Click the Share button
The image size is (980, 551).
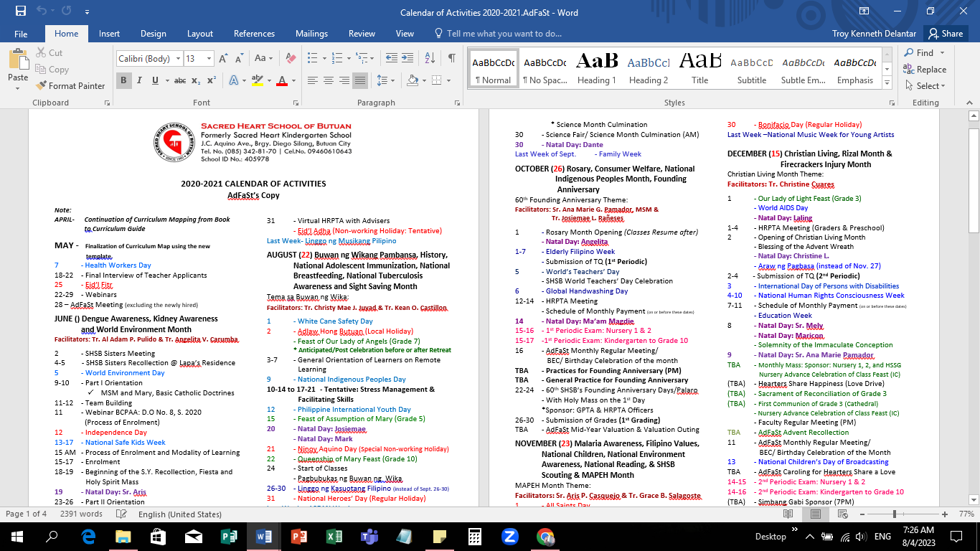point(945,34)
